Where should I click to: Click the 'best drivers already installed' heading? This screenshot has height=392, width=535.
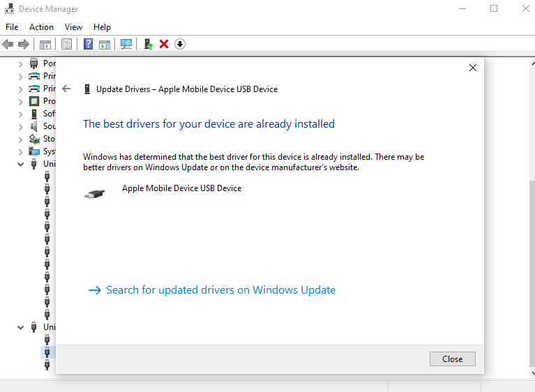click(x=209, y=124)
